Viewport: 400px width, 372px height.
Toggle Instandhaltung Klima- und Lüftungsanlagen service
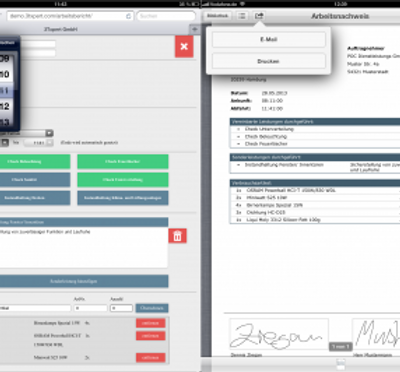(123, 198)
